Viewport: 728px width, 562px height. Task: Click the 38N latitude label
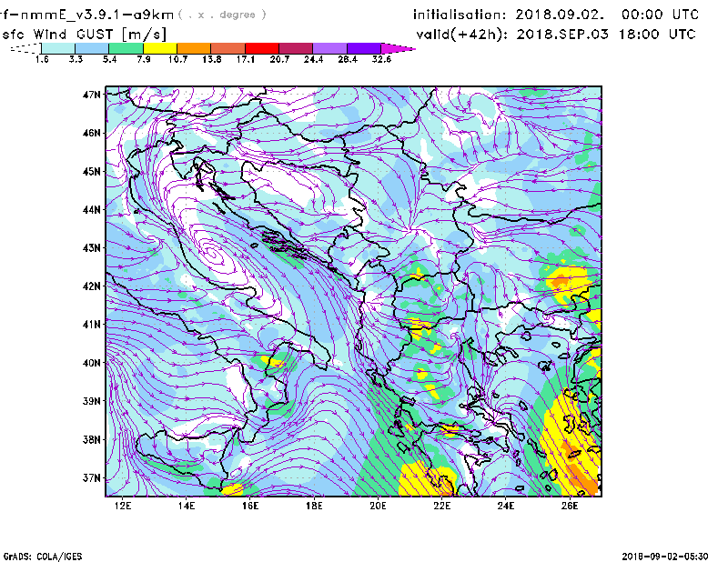click(91, 439)
